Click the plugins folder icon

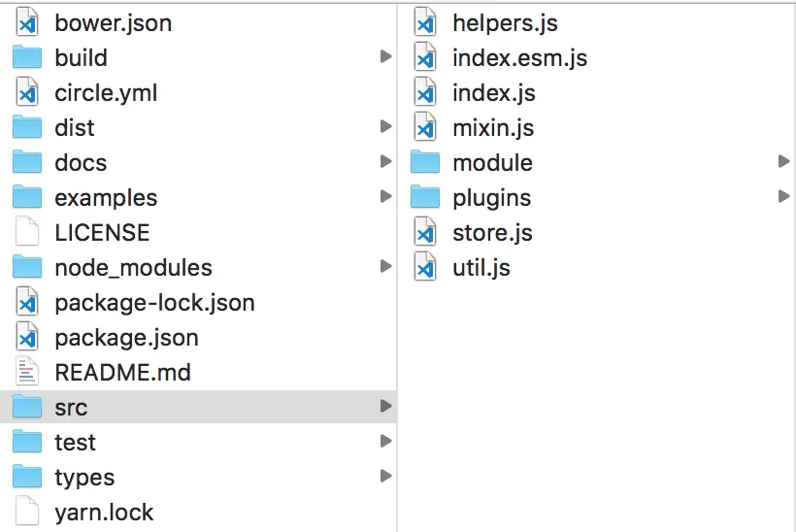(425, 198)
